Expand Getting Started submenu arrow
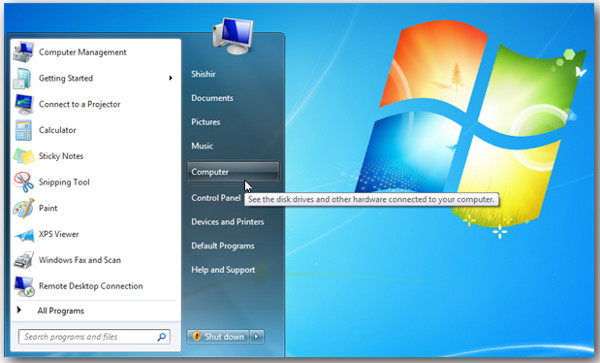 pos(171,78)
